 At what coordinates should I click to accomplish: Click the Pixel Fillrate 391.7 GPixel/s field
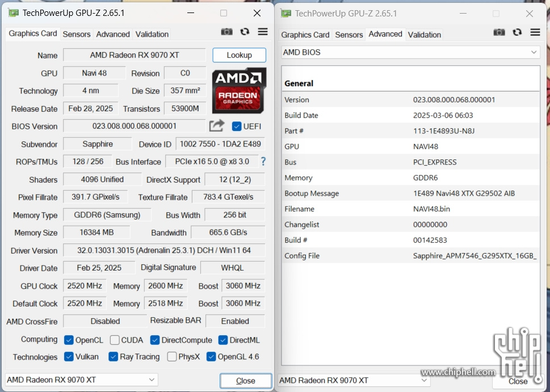click(95, 197)
